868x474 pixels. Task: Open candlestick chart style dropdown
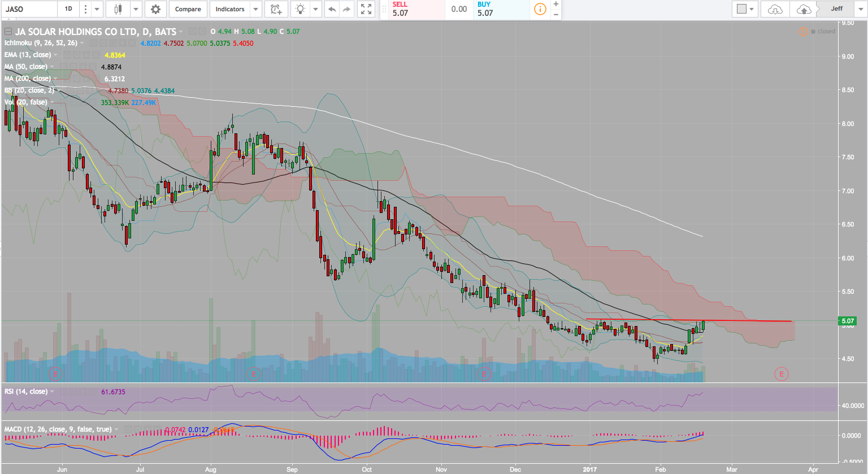pos(136,9)
